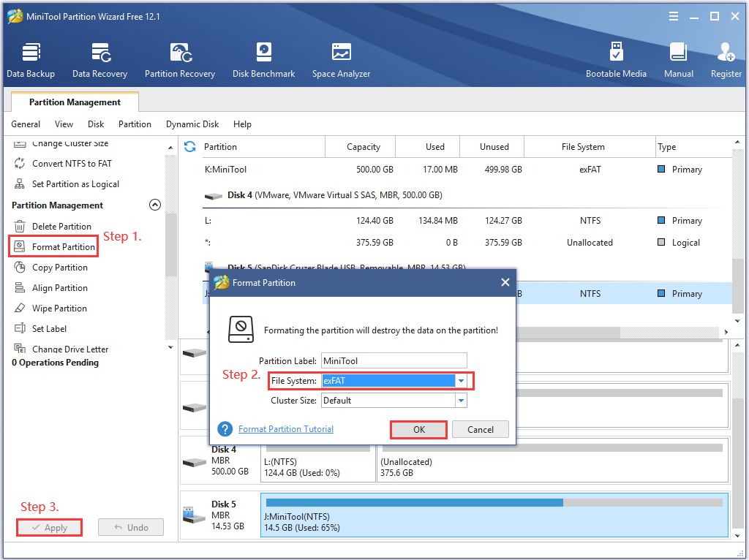The image size is (749, 560).
Task: Open the Cluster Size dropdown
Action: (461, 401)
